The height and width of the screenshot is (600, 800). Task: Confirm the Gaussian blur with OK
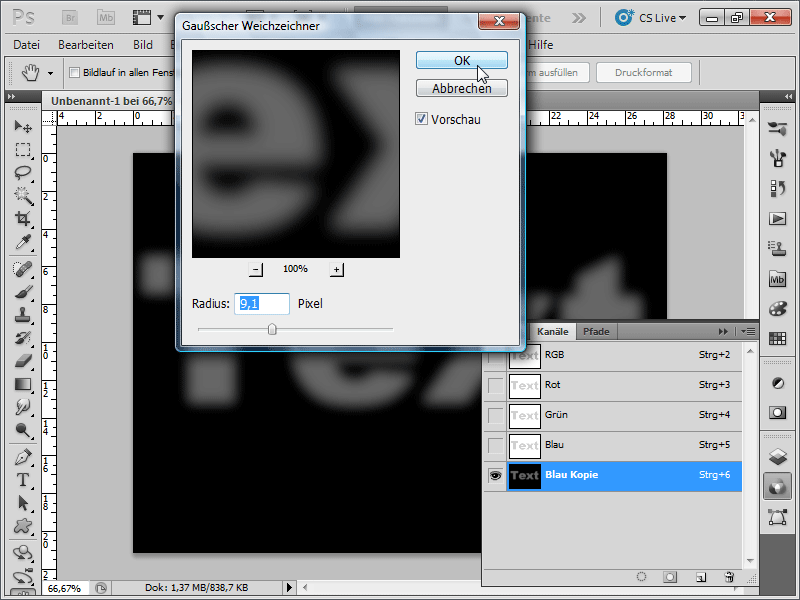(x=462, y=60)
